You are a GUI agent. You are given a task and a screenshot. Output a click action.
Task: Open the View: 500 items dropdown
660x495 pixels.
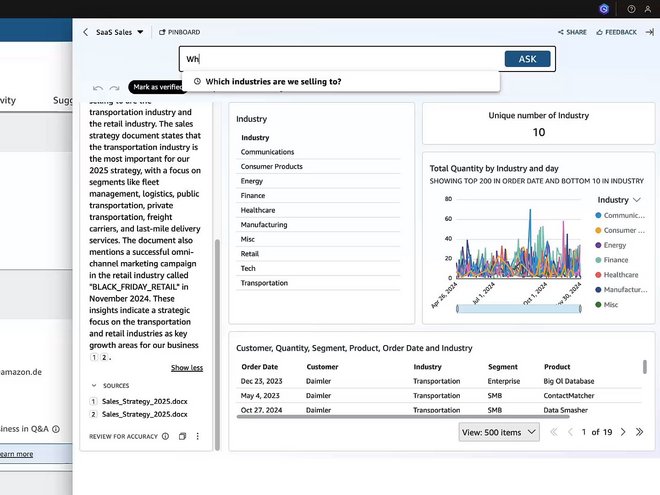[498, 432]
